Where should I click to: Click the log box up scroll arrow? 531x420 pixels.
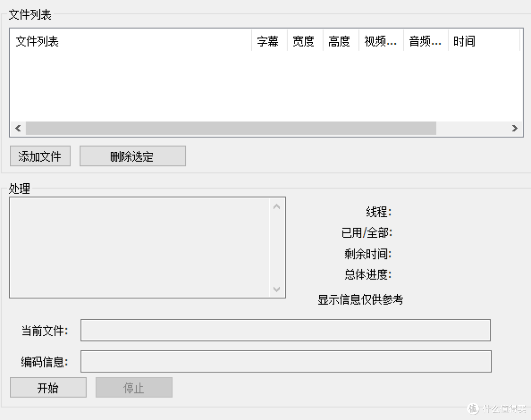tap(277, 206)
